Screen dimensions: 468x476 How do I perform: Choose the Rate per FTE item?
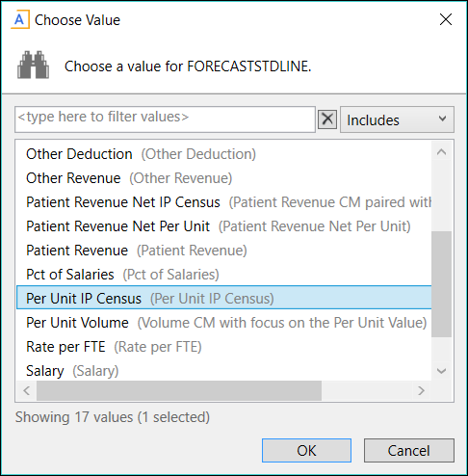223,347
